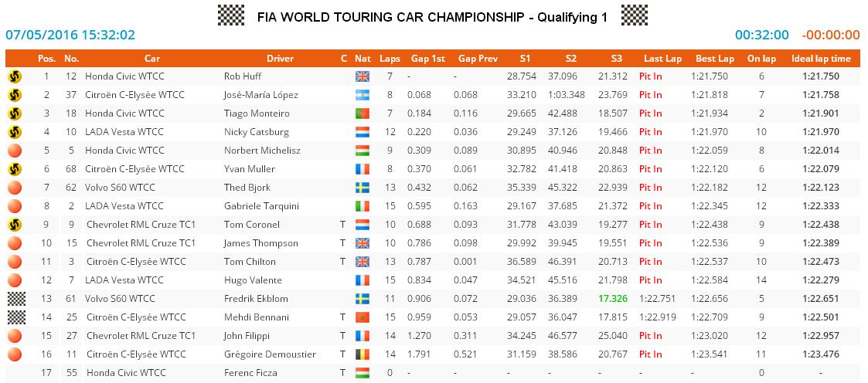Click the orange -00:00:00 countdown timer

pyautogui.click(x=831, y=35)
